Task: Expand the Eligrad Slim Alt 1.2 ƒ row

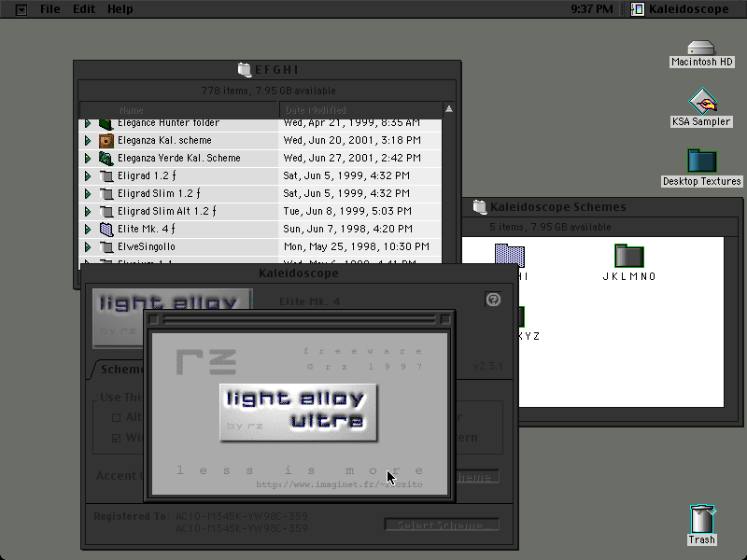Action: 88,211
